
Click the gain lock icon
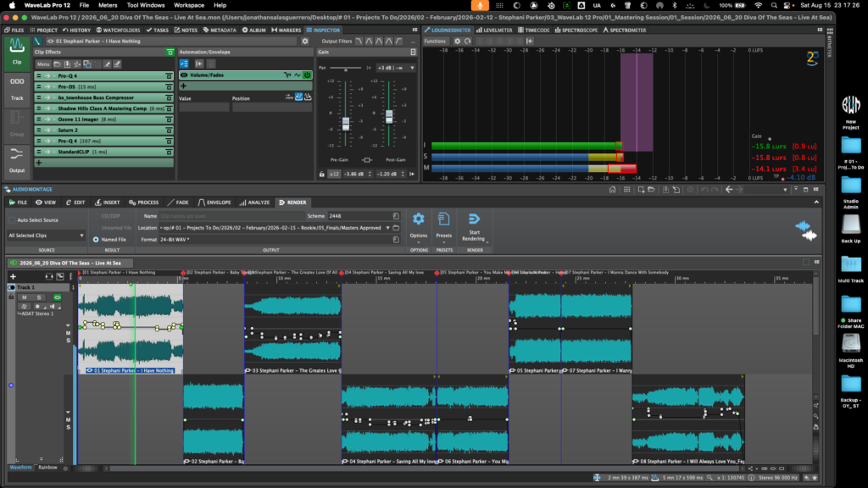click(x=321, y=174)
